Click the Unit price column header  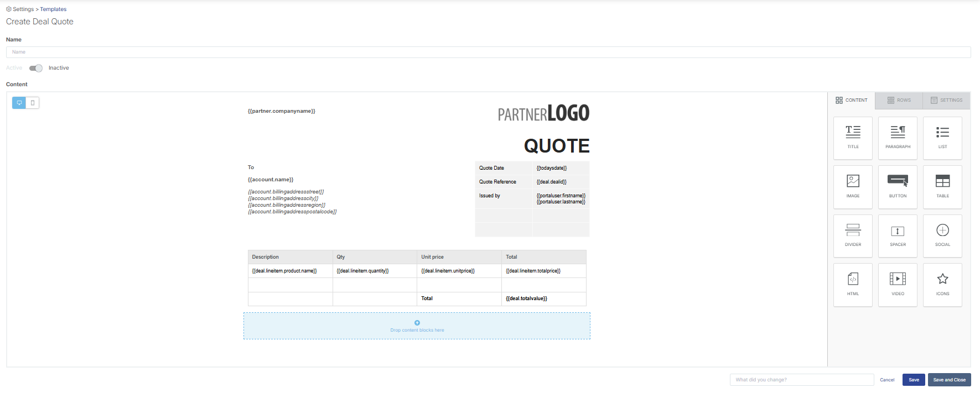click(x=459, y=257)
